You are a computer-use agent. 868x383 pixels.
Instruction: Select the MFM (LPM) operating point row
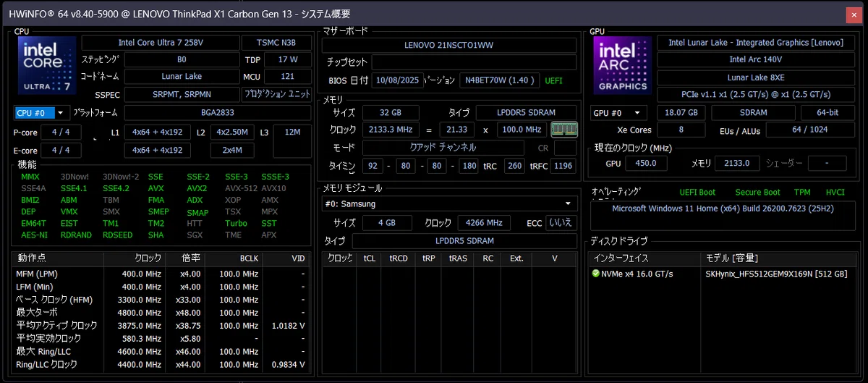pyautogui.click(x=161, y=274)
